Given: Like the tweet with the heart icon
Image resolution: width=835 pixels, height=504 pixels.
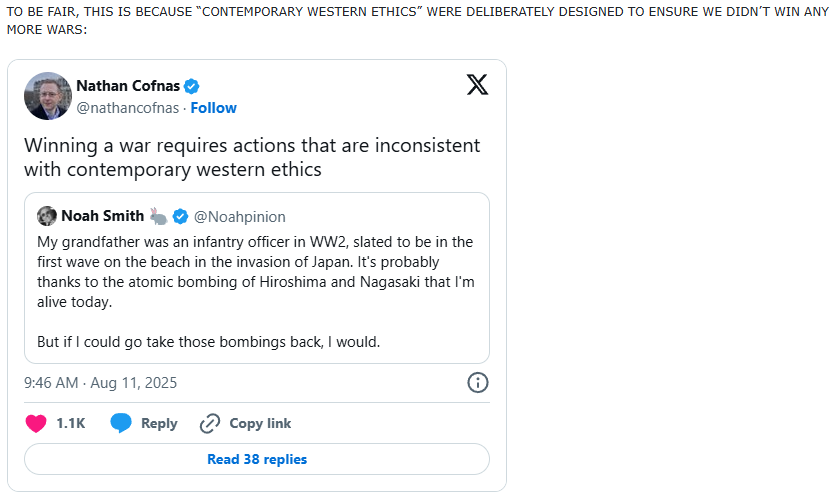Looking at the screenshot, I should pyautogui.click(x=36, y=423).
